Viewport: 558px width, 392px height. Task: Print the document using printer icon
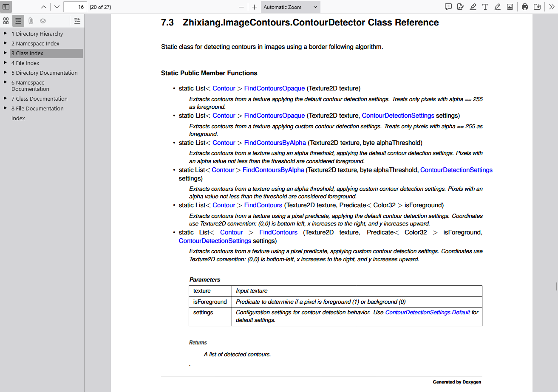click(x=525, y=7)
